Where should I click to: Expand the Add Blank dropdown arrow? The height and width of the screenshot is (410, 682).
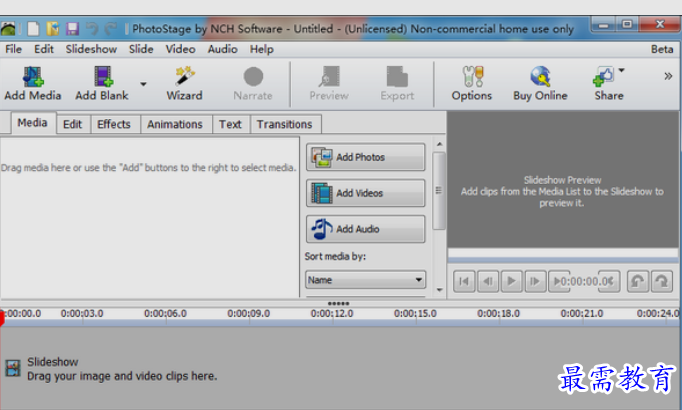pyautogui.click(x=143, y=84)
